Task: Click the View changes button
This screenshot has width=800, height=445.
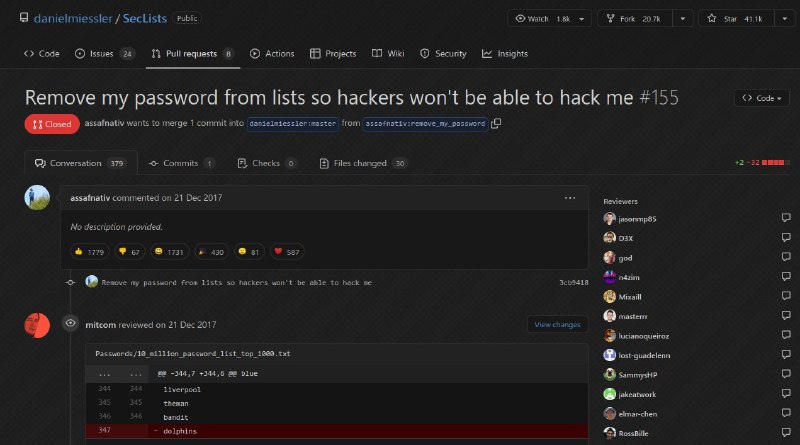Action: click(x=557, y=325)
